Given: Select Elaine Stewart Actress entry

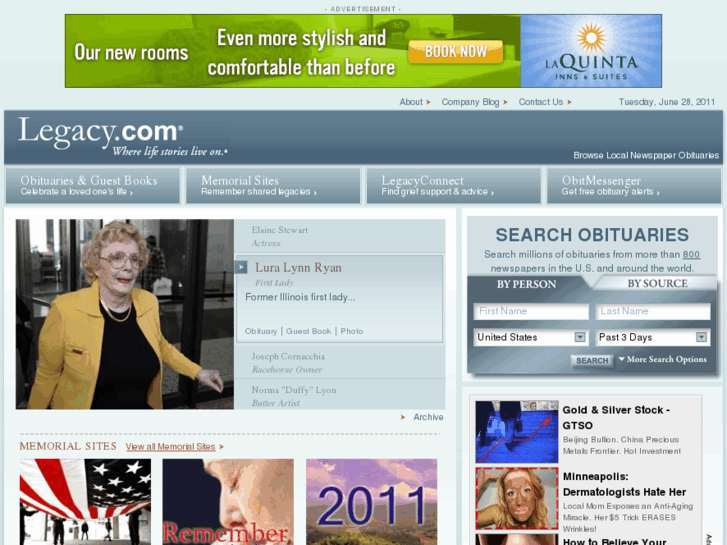Looking at the screenshot, I should [339, 237].
